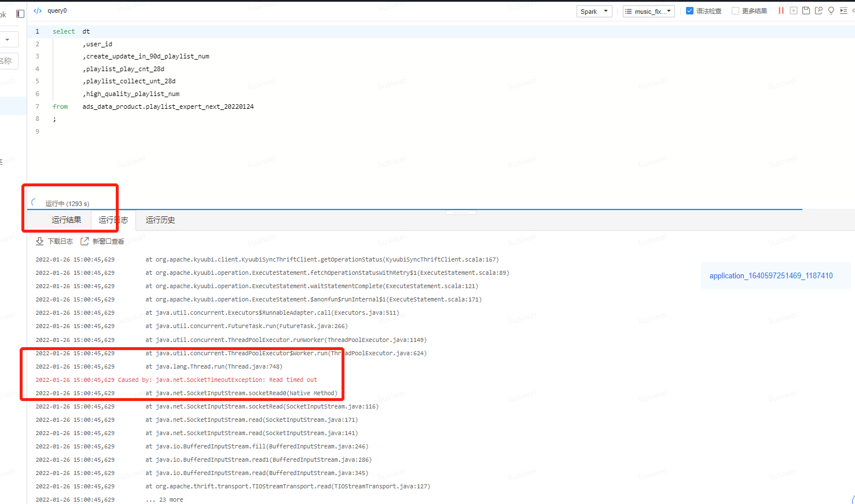Click the lightbulb suggestion icon in the toolbar

point(831,10)
